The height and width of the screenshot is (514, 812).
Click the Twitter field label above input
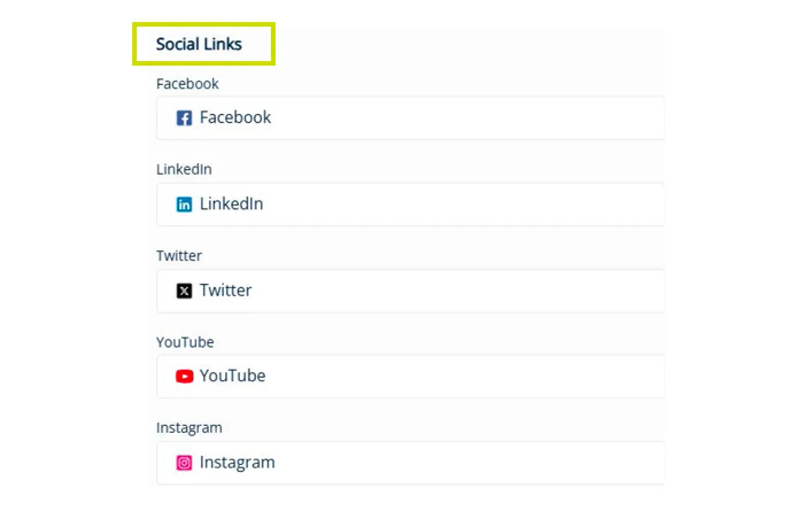[179, 256]
